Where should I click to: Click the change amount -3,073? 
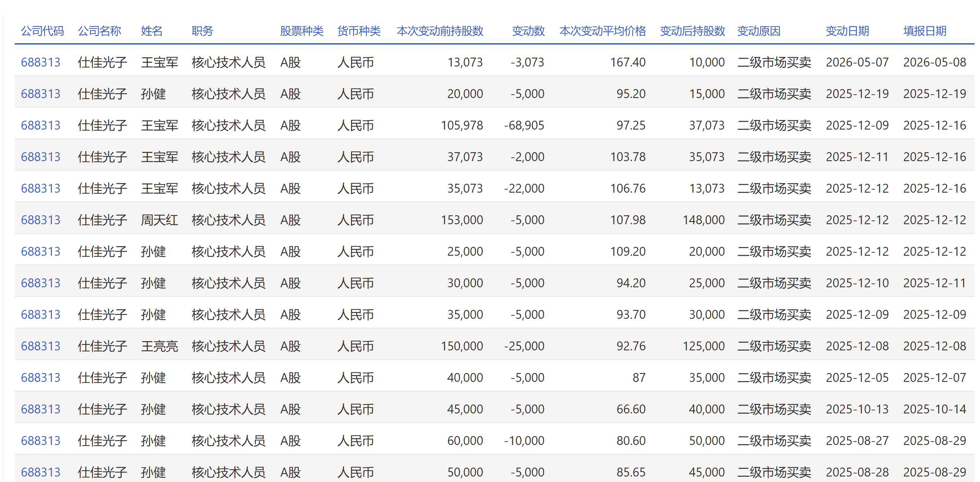click(528, 62)
